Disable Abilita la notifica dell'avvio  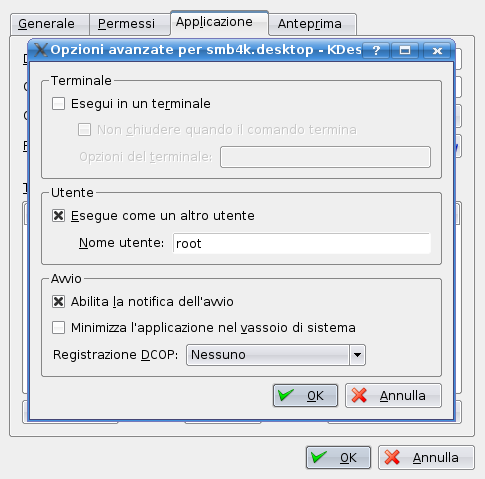click(x=58, y=302)
